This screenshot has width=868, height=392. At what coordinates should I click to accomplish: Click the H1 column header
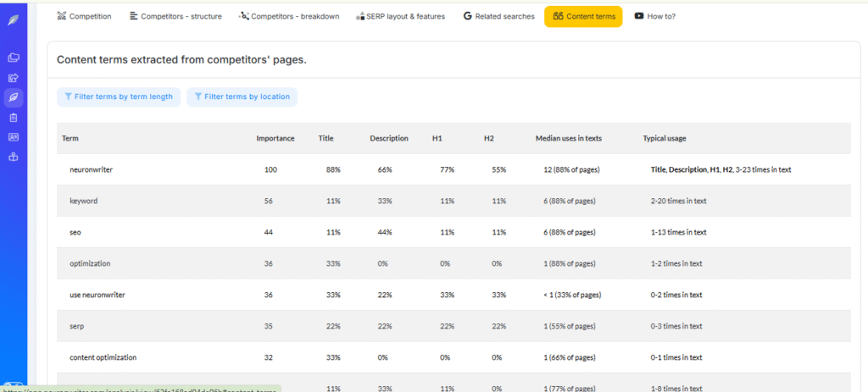pos(437,139)
